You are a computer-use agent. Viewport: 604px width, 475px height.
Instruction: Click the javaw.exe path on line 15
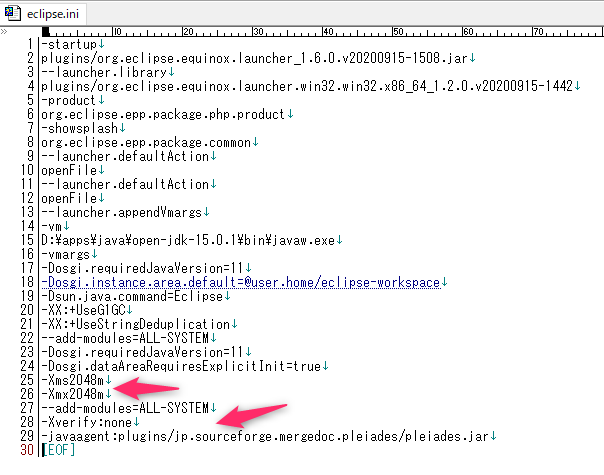click(x=188, y=240)
